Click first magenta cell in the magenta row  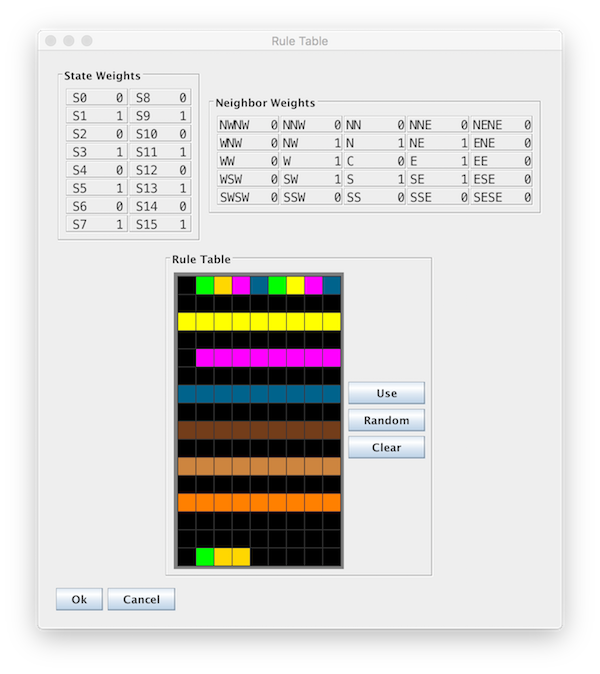(x=205, y=358)
